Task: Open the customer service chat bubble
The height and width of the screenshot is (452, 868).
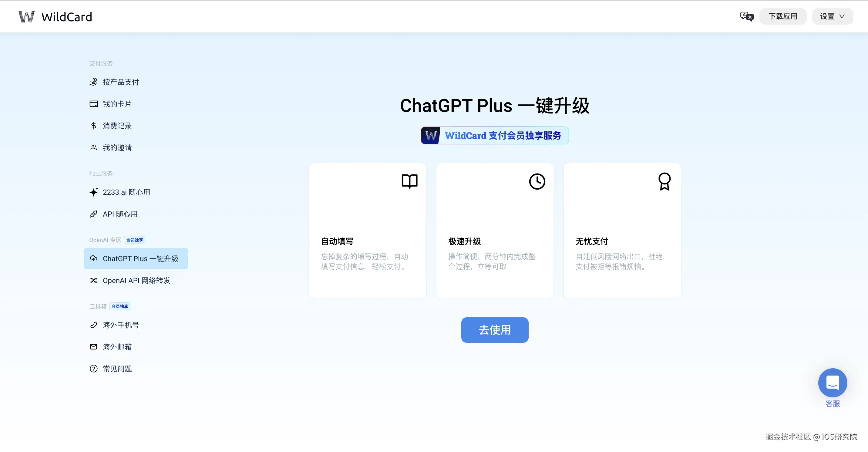Action: click(x=832, y=383)
